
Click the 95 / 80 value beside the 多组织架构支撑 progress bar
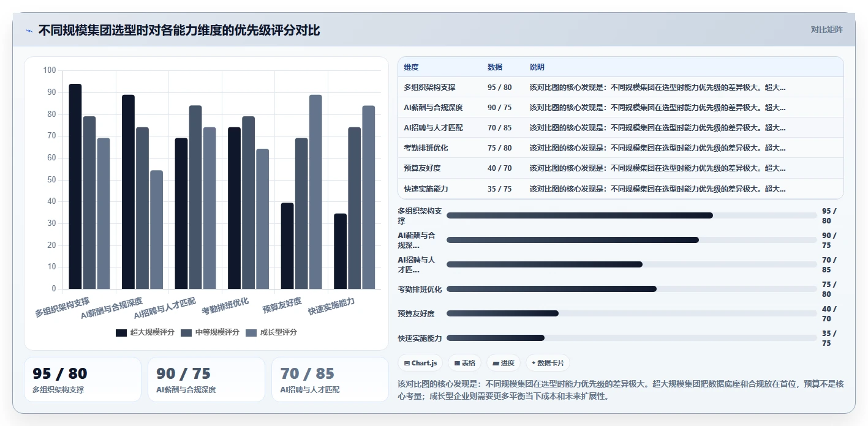point(829,215)
